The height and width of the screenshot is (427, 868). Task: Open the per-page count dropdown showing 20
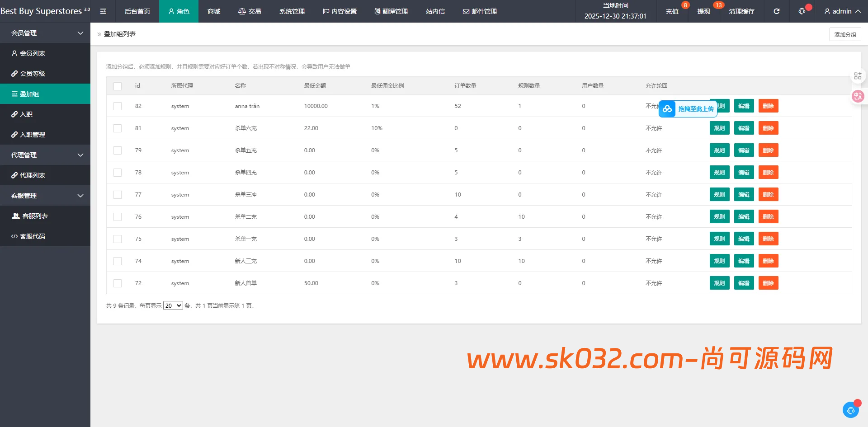pyautogui.click(x=173, y=305)
